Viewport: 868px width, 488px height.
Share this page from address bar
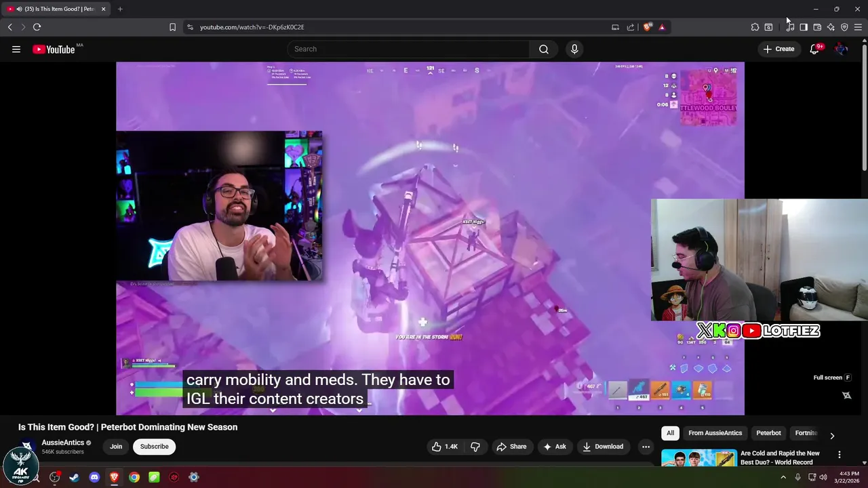[631, 27]
